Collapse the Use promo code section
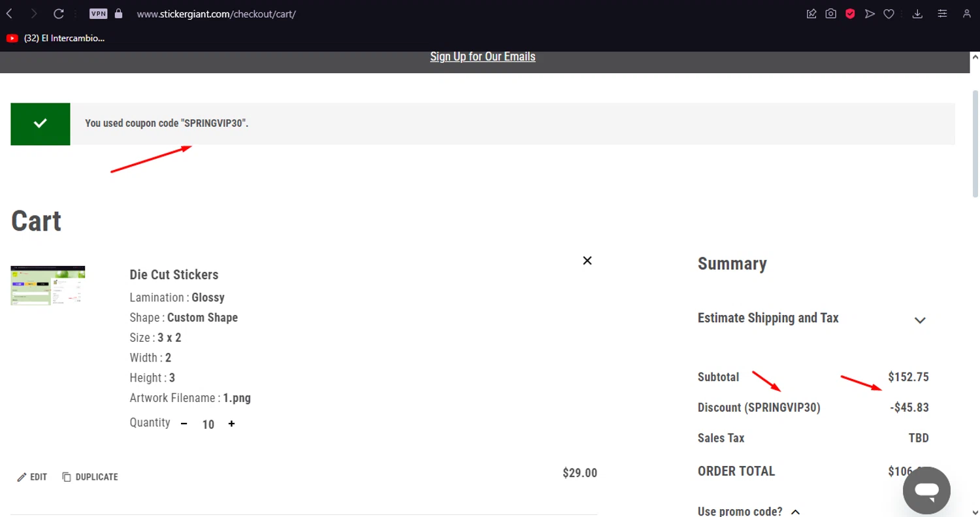Image resolution: width=980 pixels, height=517 pixels. [x=749, y=511]
